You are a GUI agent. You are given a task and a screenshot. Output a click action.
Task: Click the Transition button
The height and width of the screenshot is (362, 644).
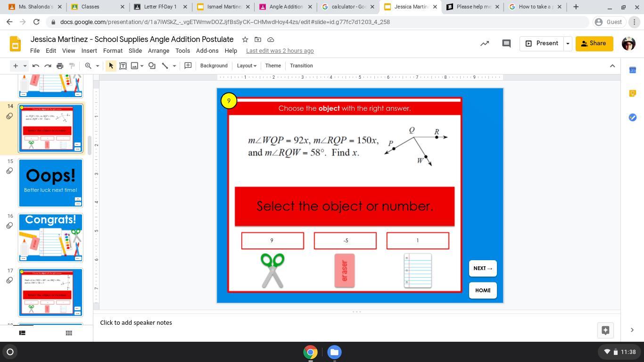(x=301, y=66)
